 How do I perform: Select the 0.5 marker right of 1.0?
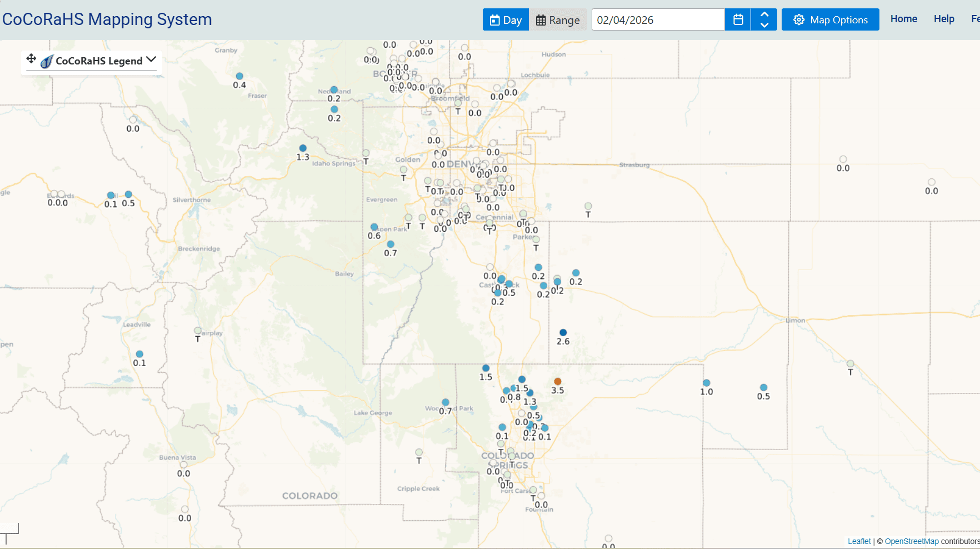pyautogui.click(x=763, y=387)
